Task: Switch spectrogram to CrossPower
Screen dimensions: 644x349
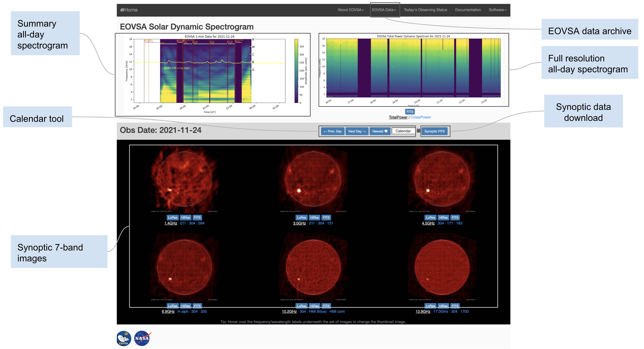Action: click(x=421, y=117)
